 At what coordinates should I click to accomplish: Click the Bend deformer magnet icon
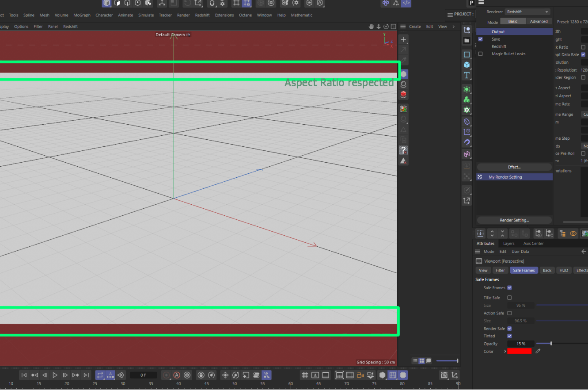tap(467, 142)
